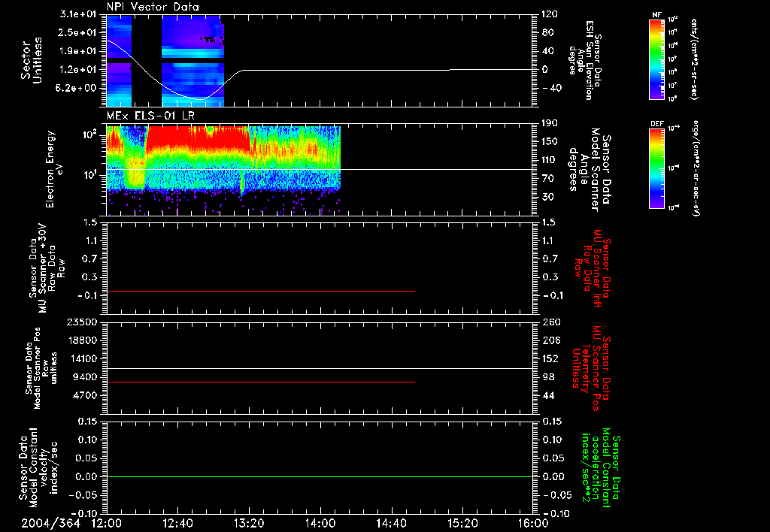Click the 14:00 time axis label
This screenshot has height=532, width=770.
320,523
